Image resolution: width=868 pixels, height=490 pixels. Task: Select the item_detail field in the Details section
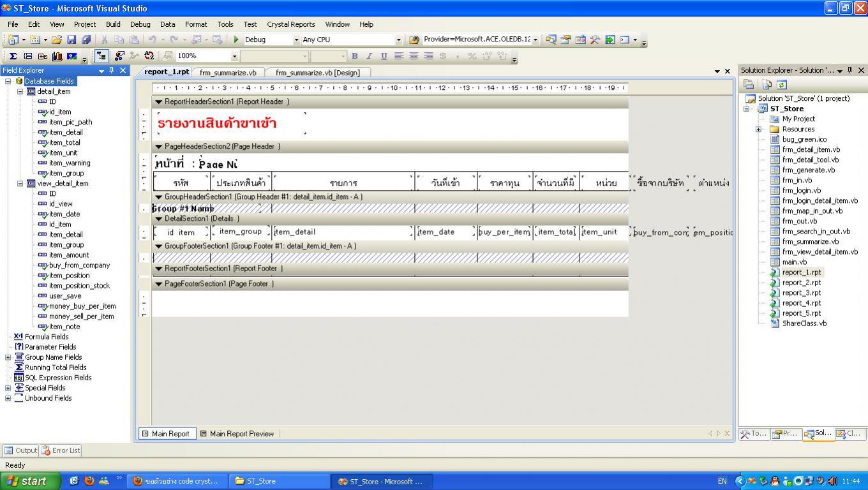(x=343, y=232)
